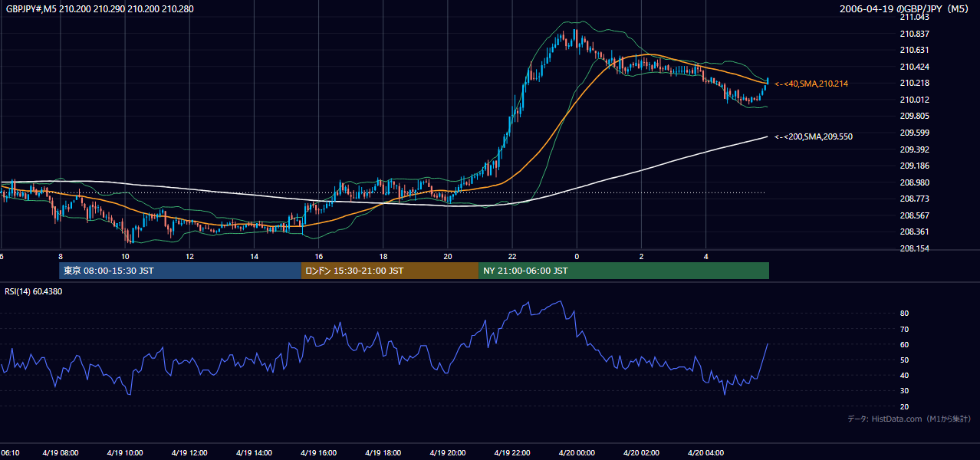Click price level 209.599 on price axis
Image resolution: width=980 pixels, height=460 pixels.
[915, 133]
